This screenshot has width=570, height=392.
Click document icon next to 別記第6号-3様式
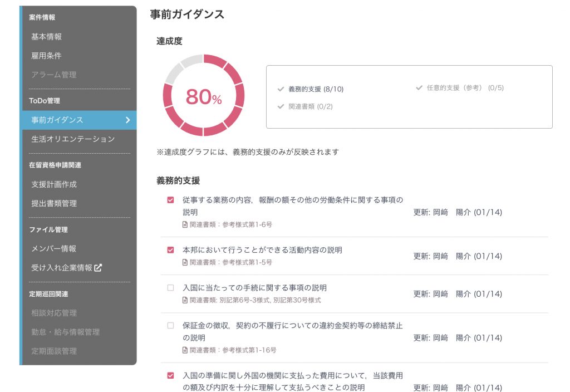[185, 300]
